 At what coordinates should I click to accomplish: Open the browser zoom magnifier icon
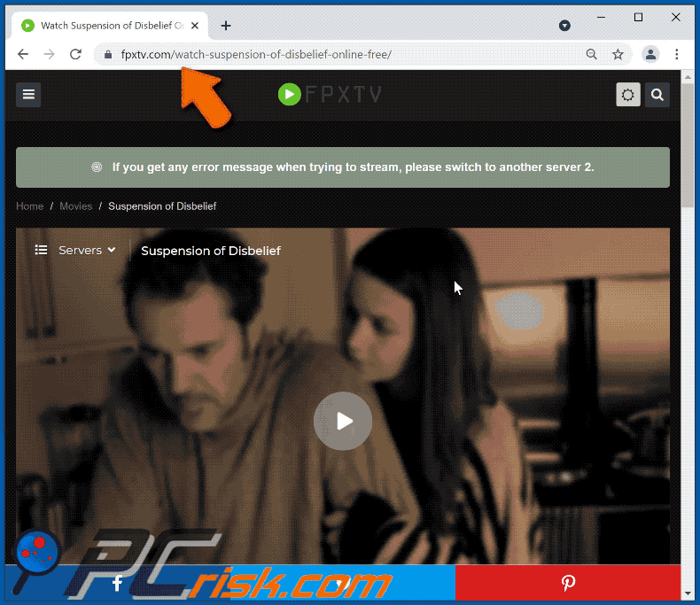[x=592, y=54]
